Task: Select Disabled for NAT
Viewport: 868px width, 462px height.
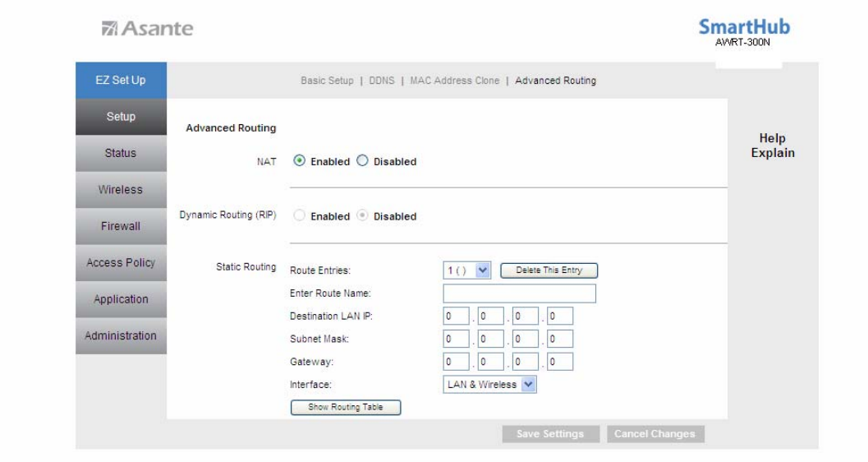Action: point(362,160)
